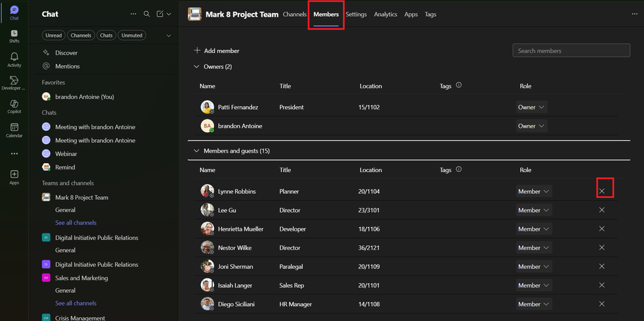
Task: Remove Lynne Robbins from the team
Action: 601,191
